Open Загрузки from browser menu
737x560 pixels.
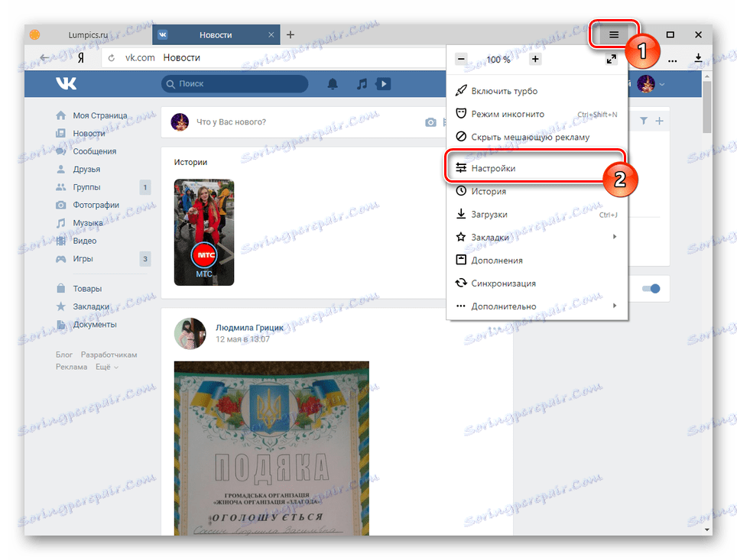pos(537,214)
